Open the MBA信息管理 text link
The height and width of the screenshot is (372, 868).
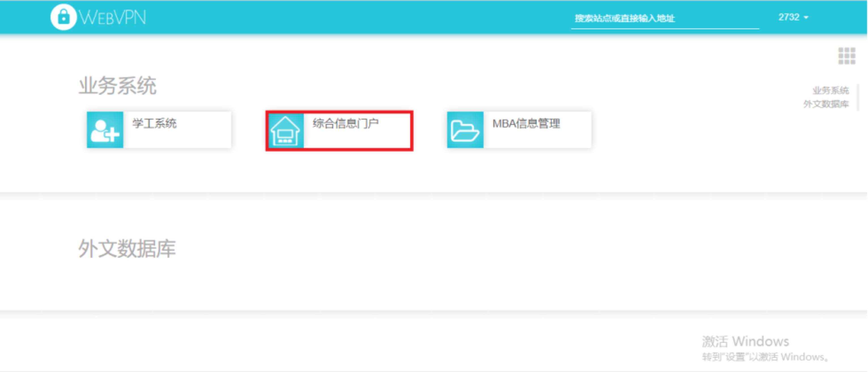[x=526, y=124]
